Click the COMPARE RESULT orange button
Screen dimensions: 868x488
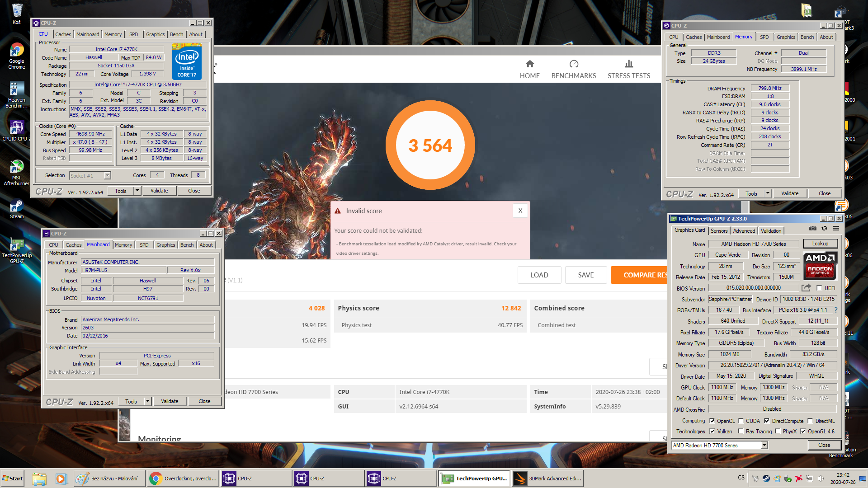(639, 275)
